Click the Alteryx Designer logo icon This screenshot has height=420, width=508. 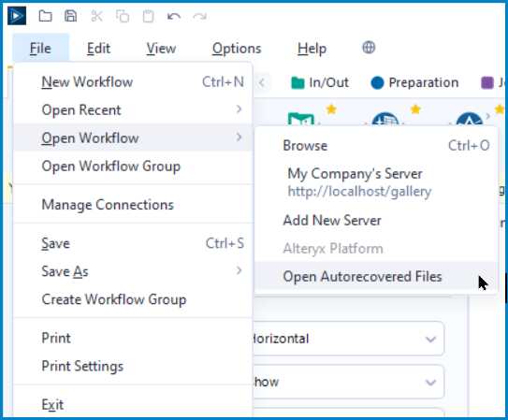[x=17, y=16]
